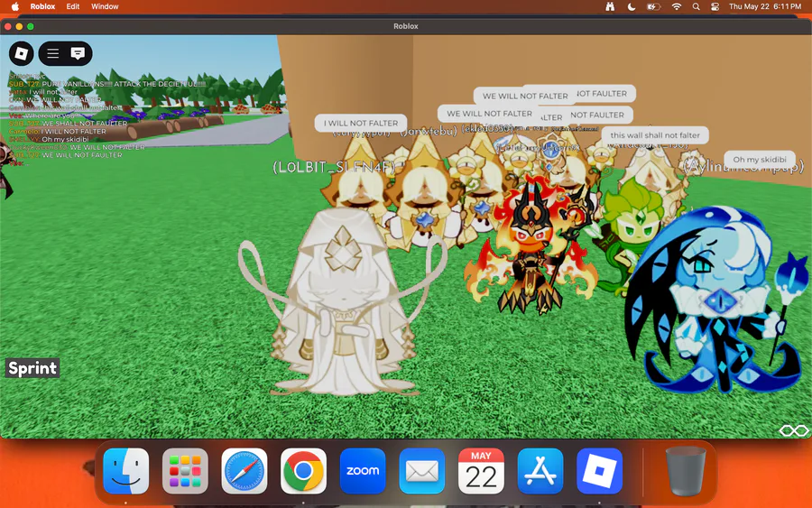Click the date and time Thu May 22
The width and height of the screenshot is (812, 508).
coord(765,6)
